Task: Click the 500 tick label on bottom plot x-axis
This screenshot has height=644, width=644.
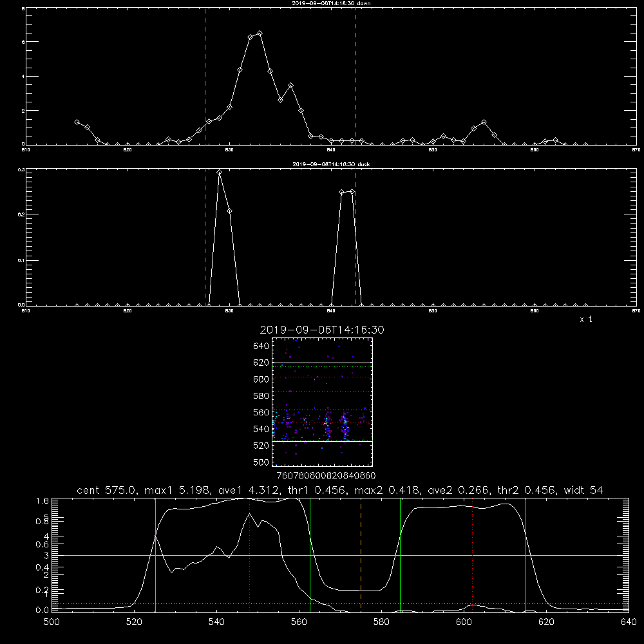Action: pos(52,622)
